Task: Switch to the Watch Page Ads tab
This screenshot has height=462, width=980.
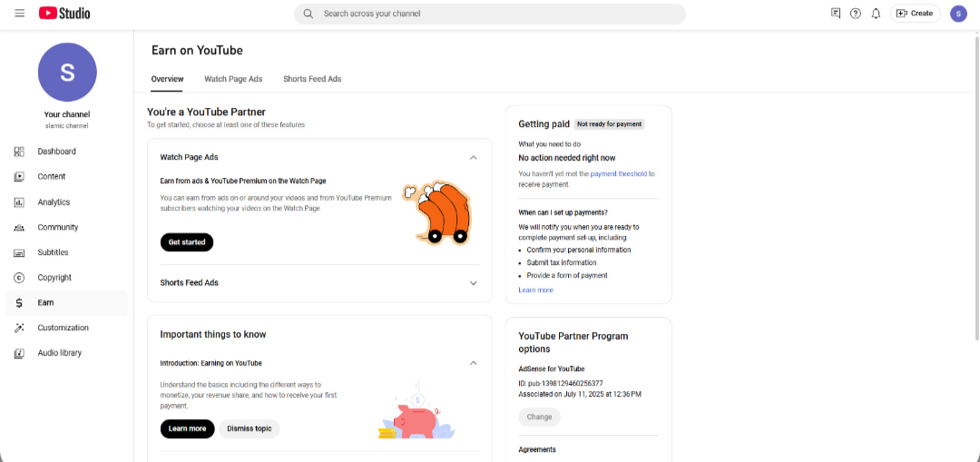Action: [233, 79]
